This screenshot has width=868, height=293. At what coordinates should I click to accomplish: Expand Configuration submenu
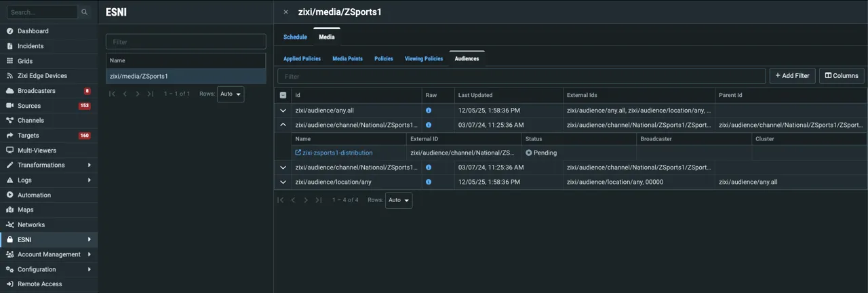pos(89,270)
